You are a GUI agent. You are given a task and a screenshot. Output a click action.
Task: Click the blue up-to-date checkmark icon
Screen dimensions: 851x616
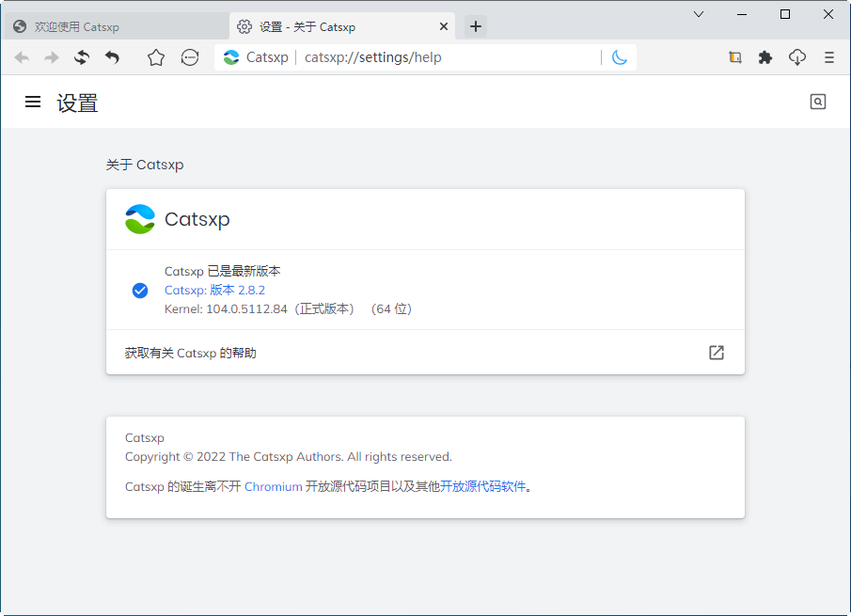coord(140,291)
